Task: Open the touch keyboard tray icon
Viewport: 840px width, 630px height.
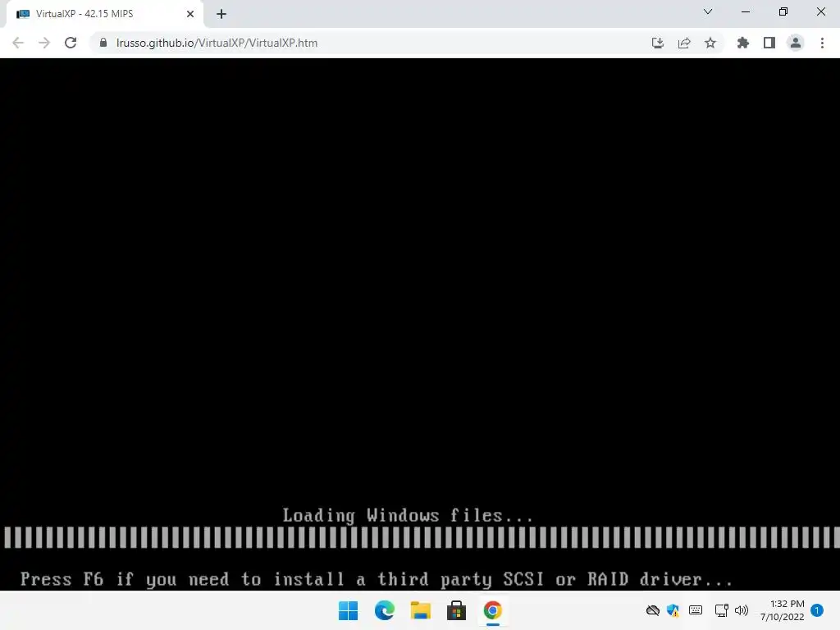Action: pyautogui.click(x=696, y=610)
